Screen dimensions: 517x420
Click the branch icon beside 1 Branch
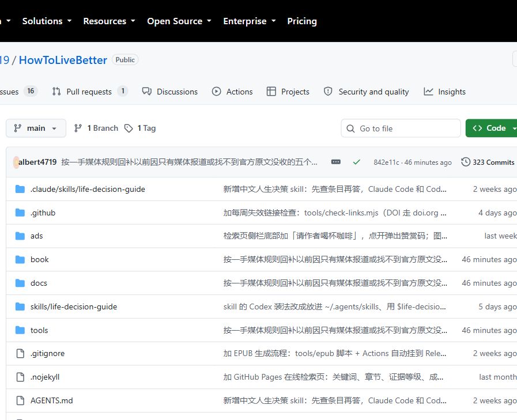(78, 128)
